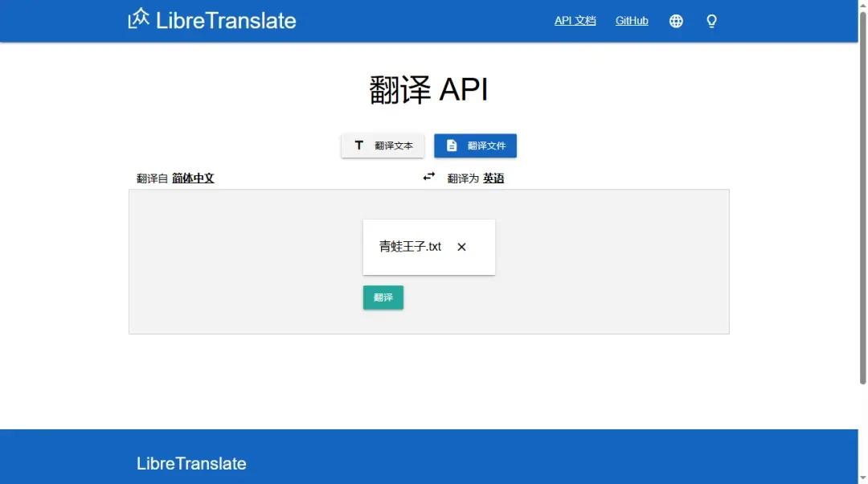Open the 简体中文 source language dropdown

193,178
